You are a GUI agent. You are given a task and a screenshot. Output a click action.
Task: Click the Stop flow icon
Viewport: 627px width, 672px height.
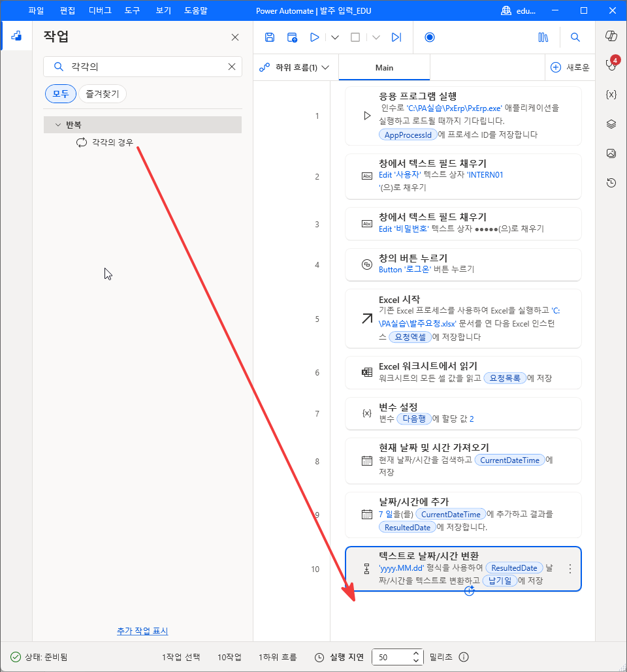click(355, 37)
